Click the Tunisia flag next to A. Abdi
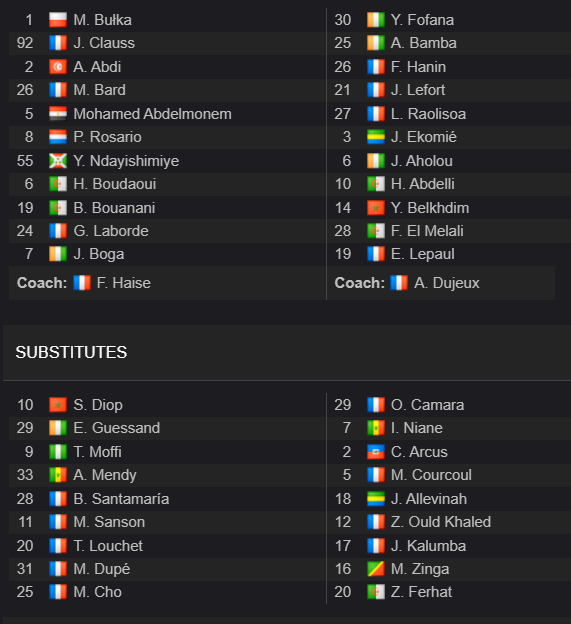Viewport: 571px width, 624px height. pyautogui.click(x=58, y=67)
